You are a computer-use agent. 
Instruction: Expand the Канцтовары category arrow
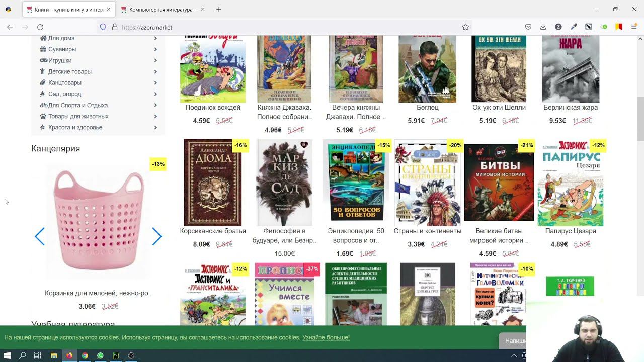coord(155,82)
